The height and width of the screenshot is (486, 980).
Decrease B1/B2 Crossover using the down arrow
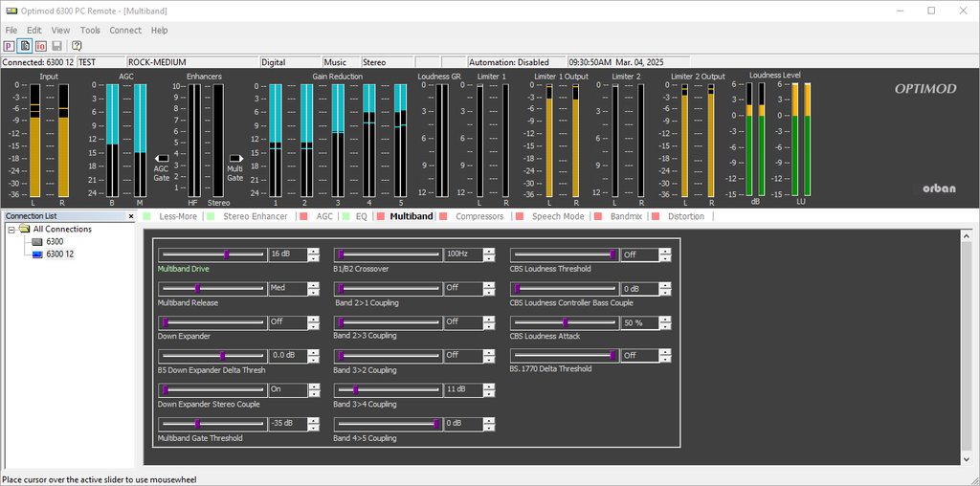coord(489,258)
